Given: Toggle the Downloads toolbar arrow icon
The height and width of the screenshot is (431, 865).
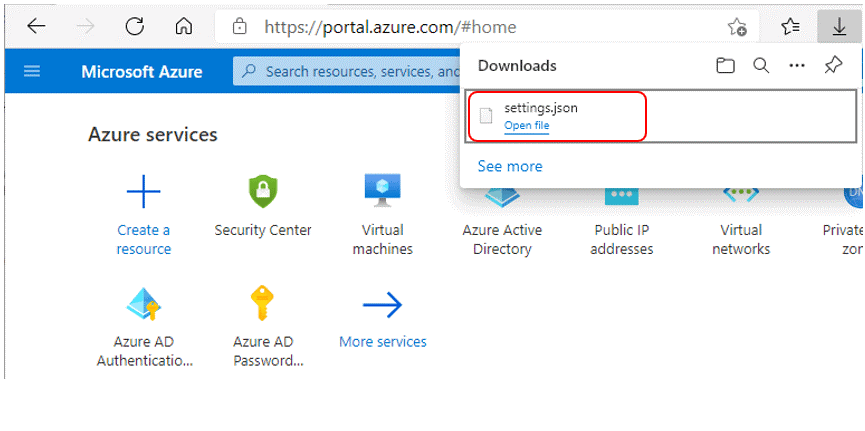Looking at the screenshot, I should tap(839, 26).
